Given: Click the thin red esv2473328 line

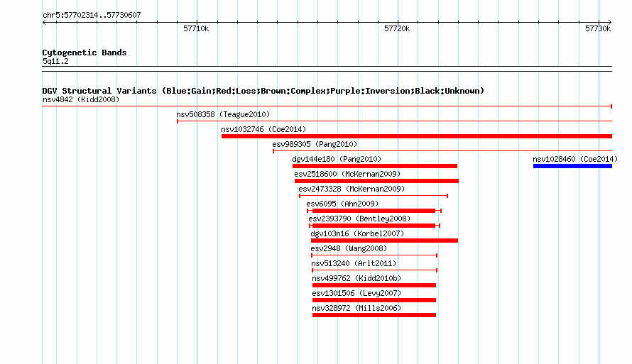Looking at the screenshot, I should coord(374,196).
